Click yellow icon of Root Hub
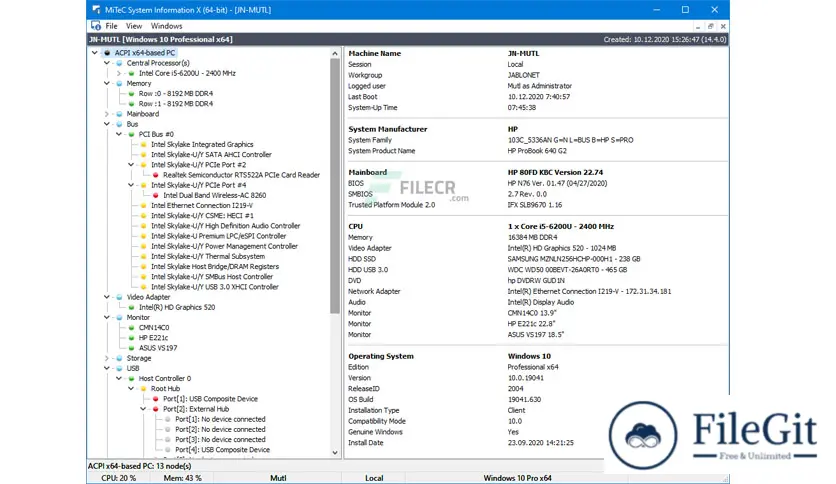The width and height of the screenshot is (836, 484). 143,389
